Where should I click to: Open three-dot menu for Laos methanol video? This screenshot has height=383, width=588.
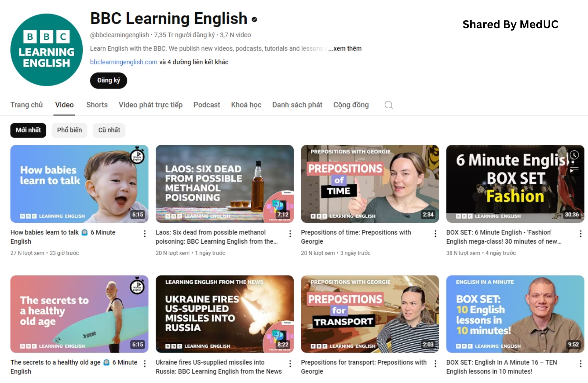290,234
